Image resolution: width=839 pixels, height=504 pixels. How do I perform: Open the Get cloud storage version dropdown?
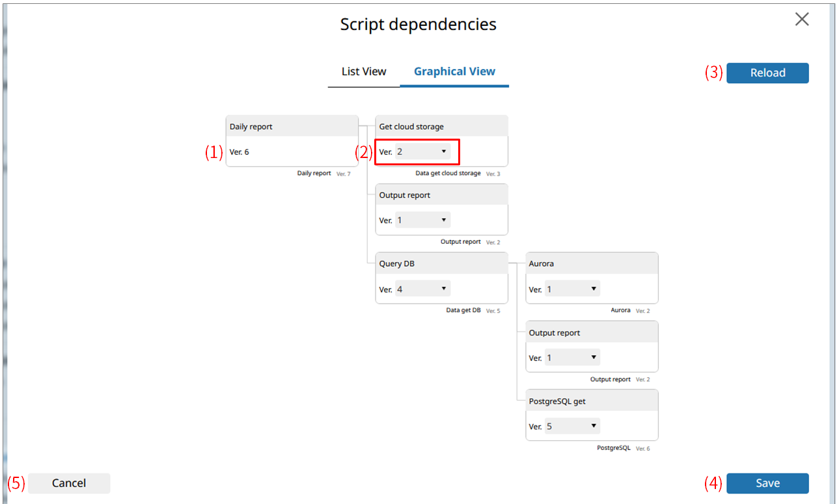coord(423,152)
